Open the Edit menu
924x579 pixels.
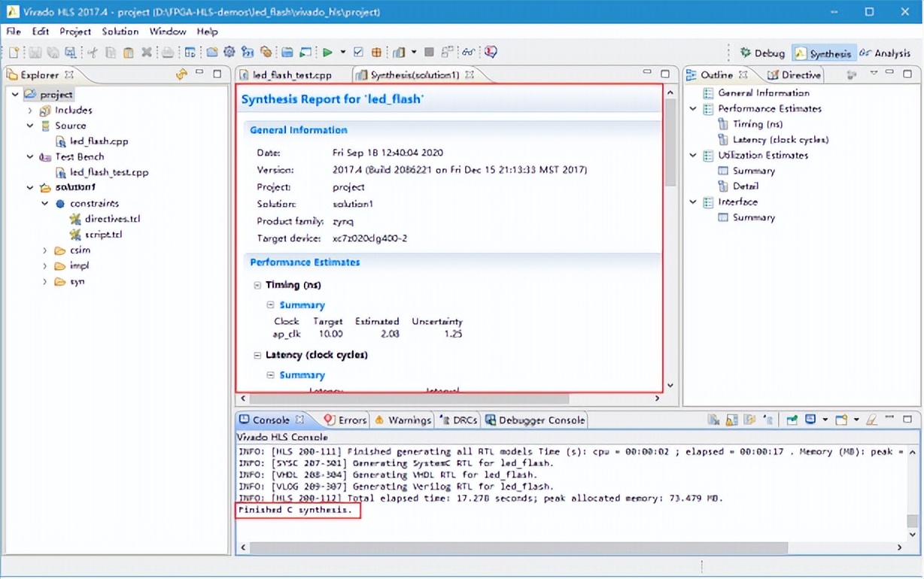point(41,32)
